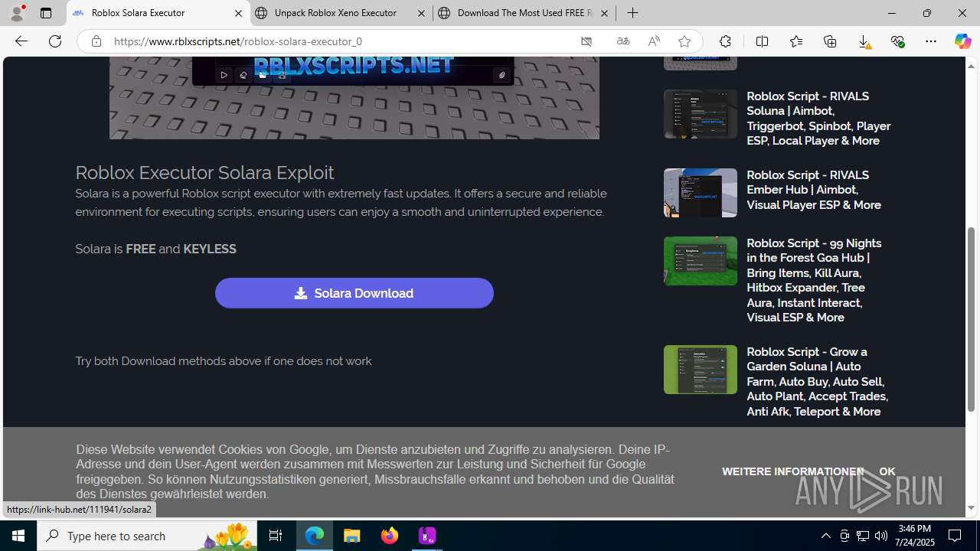Open Copilot sidebar
This screenshot has height=551, width=980.
pos(962,41)
